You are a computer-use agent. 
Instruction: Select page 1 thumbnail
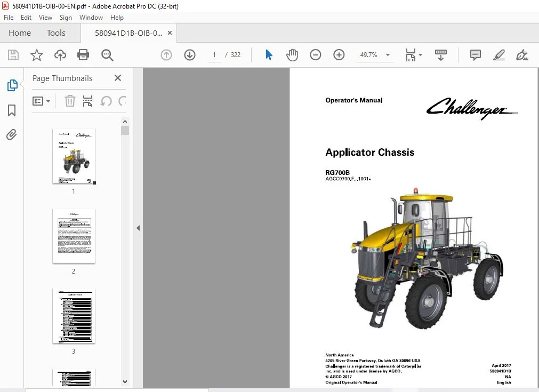[x=74, y=156]
